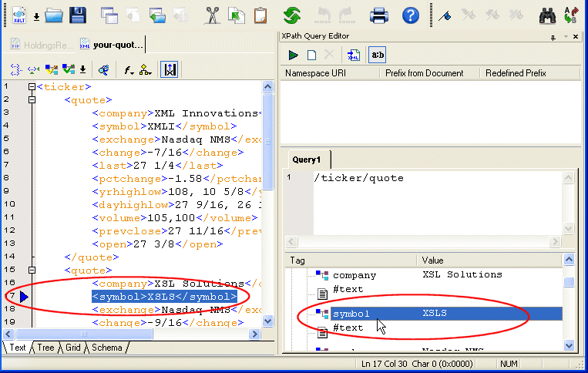Select the Query1 tab
The height and width of the screenshot is (373, 588).
306,160
